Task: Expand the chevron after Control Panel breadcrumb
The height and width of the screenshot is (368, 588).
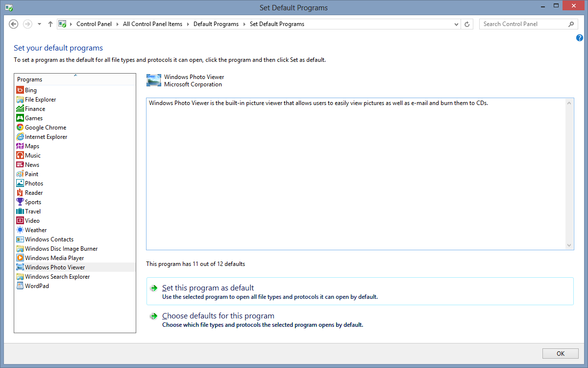Action: 118,24
